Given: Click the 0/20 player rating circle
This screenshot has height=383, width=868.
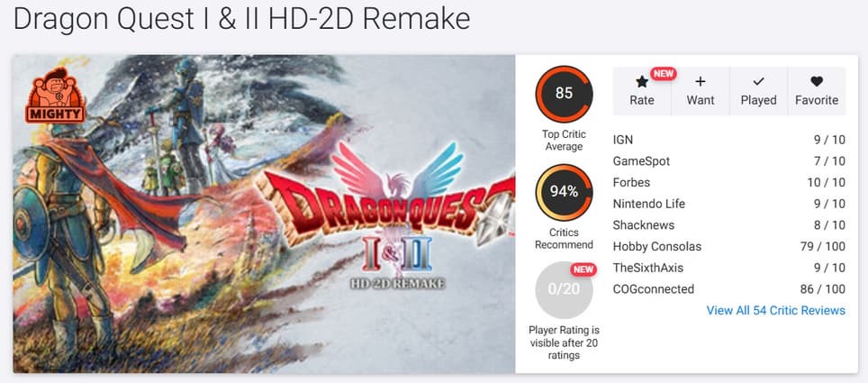Looking at the screenshot, I should tap(564, 290).
